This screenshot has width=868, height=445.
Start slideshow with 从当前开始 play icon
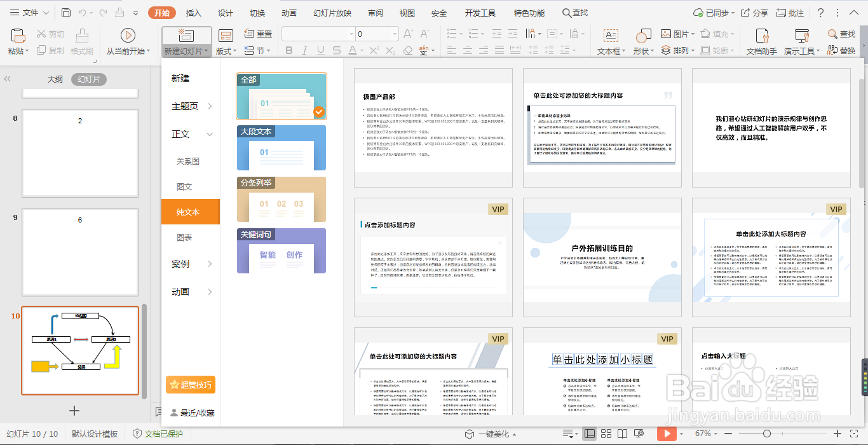click(x=127, y=35)
